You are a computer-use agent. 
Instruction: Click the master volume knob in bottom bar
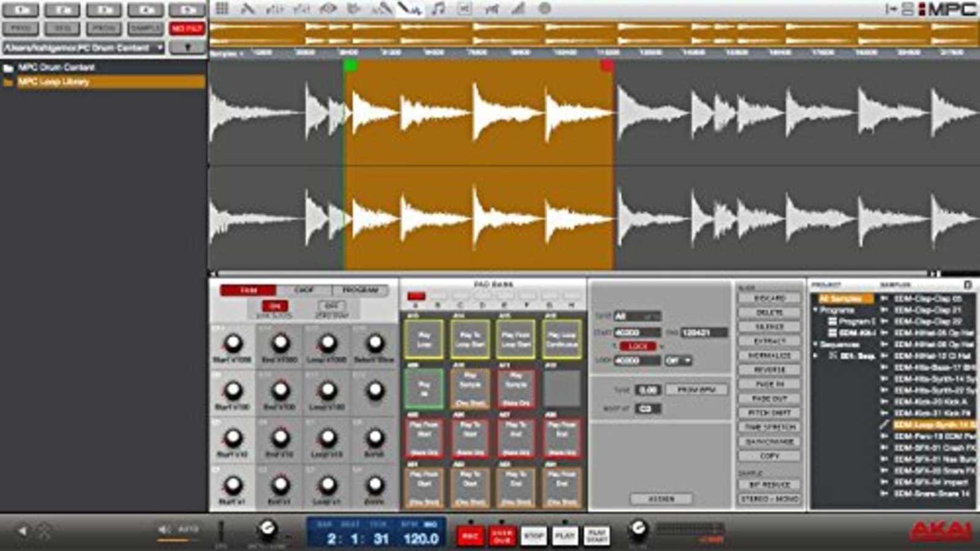pos(638,528)
